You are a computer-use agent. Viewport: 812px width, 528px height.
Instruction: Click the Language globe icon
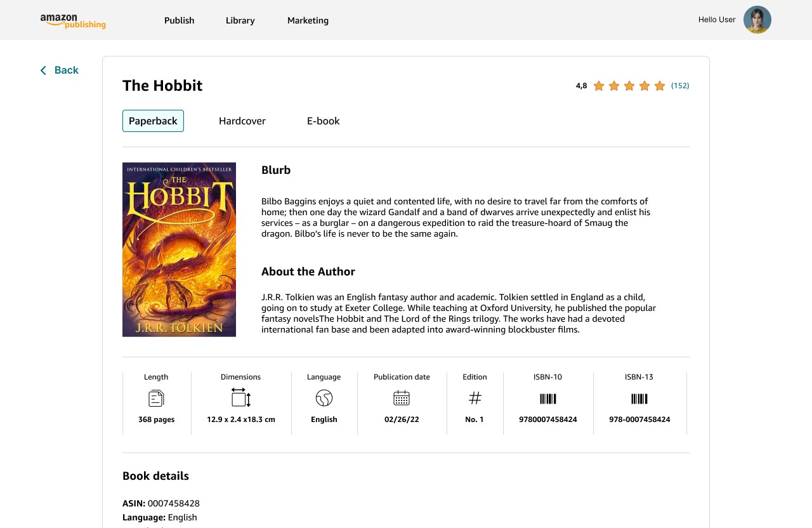coord(324,399)
